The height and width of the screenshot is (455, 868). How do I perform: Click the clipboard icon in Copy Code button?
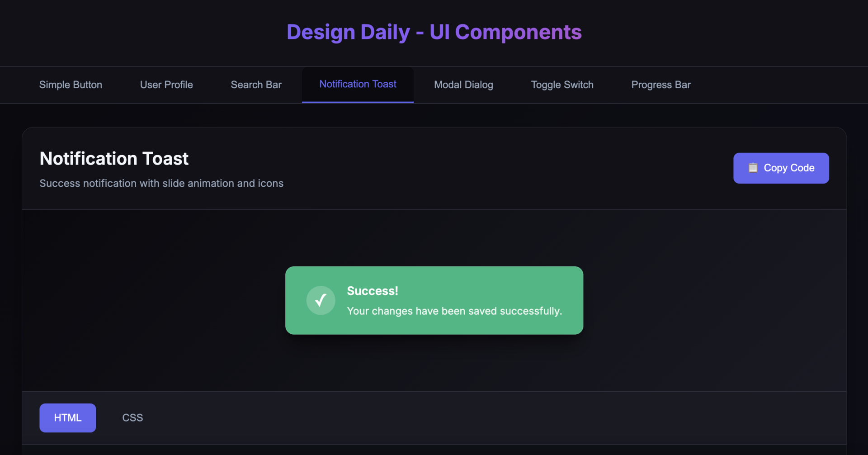click(752, 168)
